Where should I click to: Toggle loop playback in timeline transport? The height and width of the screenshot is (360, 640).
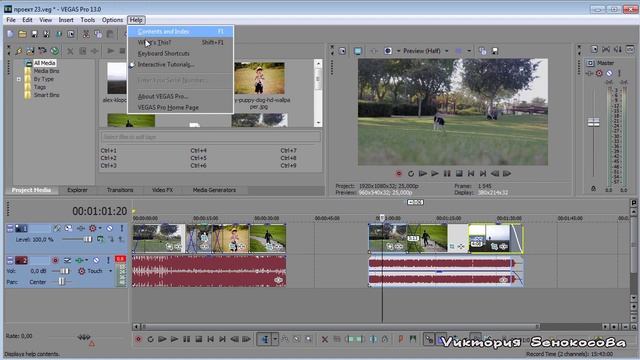pos(150,339)
